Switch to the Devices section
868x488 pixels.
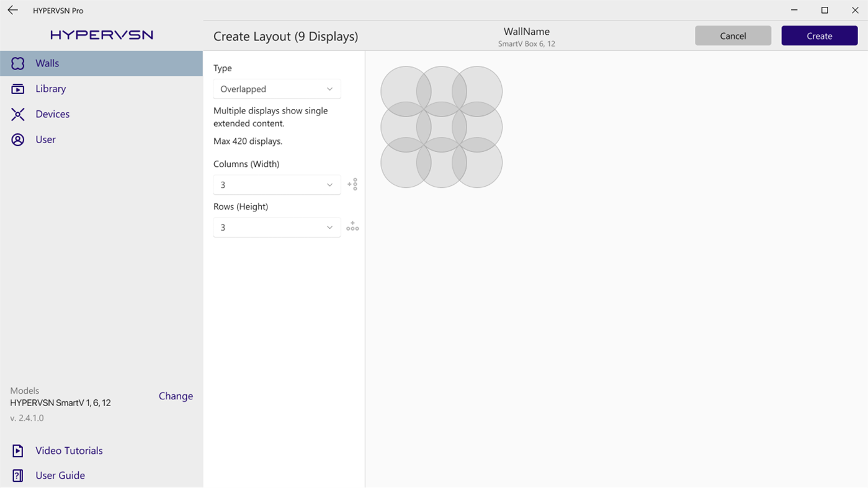[52, 113]
